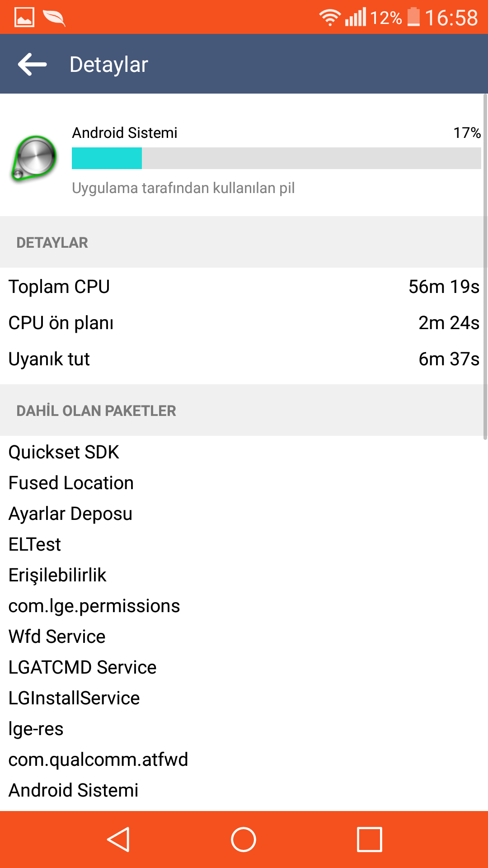Select the Toplam CPU row
The width and height of the screenshot is (488, 868).
click(244, 287)
